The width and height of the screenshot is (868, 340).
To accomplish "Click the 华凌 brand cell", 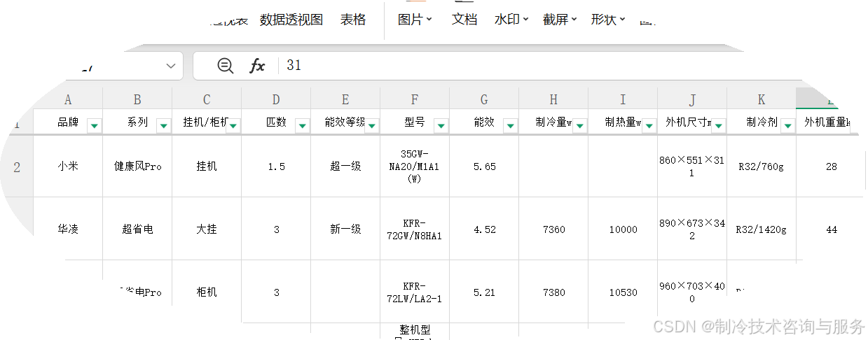I will coord(68,229).
